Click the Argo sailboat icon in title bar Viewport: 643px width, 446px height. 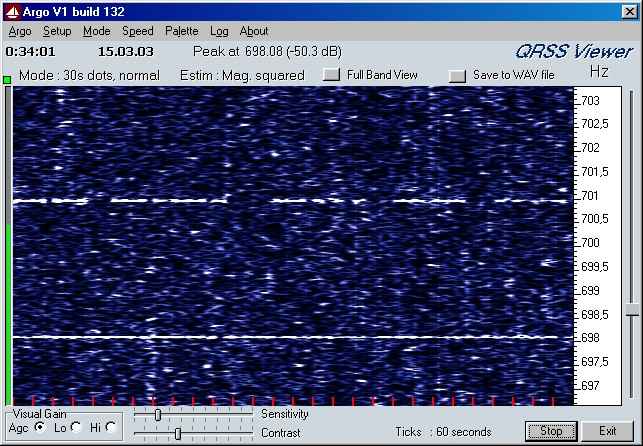point(12,12)
